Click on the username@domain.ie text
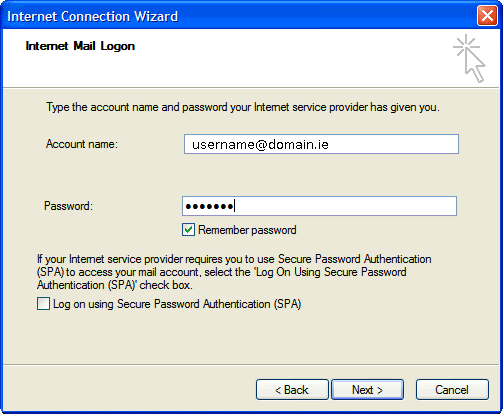The height and width of the screenshot is (414, 503). [260, 144]
